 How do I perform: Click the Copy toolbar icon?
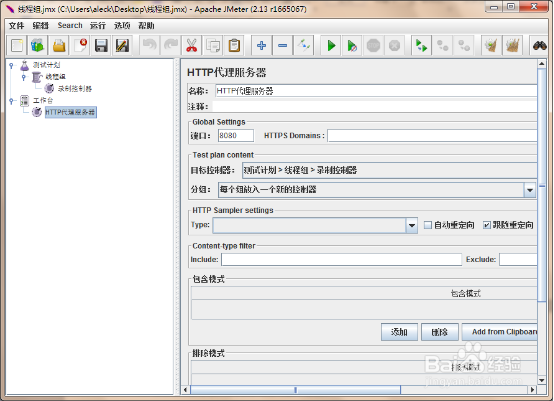tap(213, 46)
